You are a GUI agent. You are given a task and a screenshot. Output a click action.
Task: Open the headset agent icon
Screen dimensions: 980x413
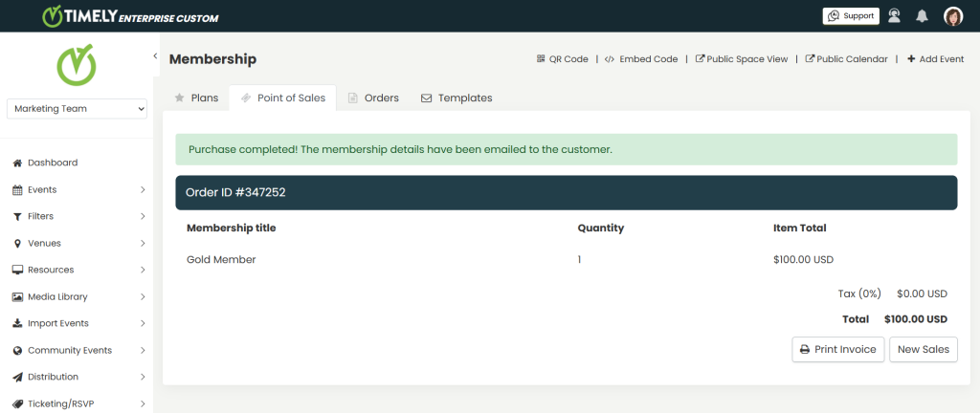(x=895, y=16)
